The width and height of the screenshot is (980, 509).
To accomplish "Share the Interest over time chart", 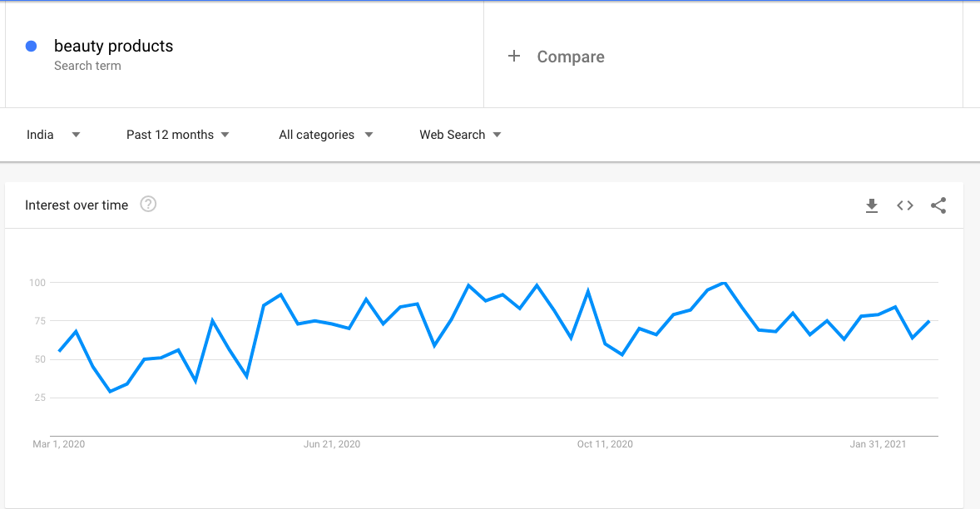I will [x=938, y=205].
